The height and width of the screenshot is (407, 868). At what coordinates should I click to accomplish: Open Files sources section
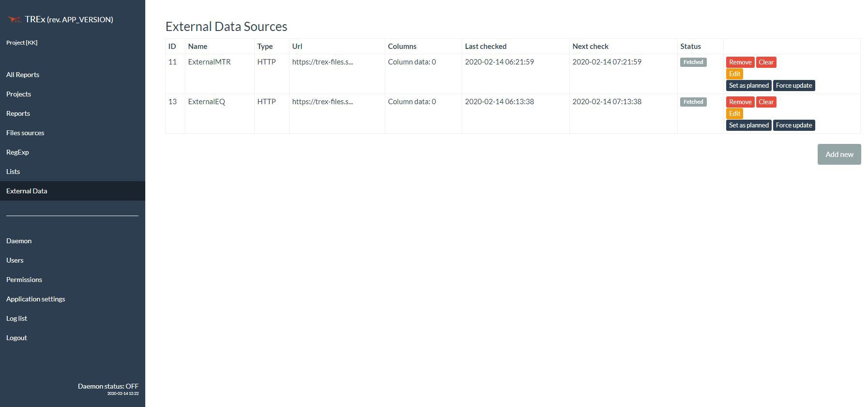[x=25, y=133]
